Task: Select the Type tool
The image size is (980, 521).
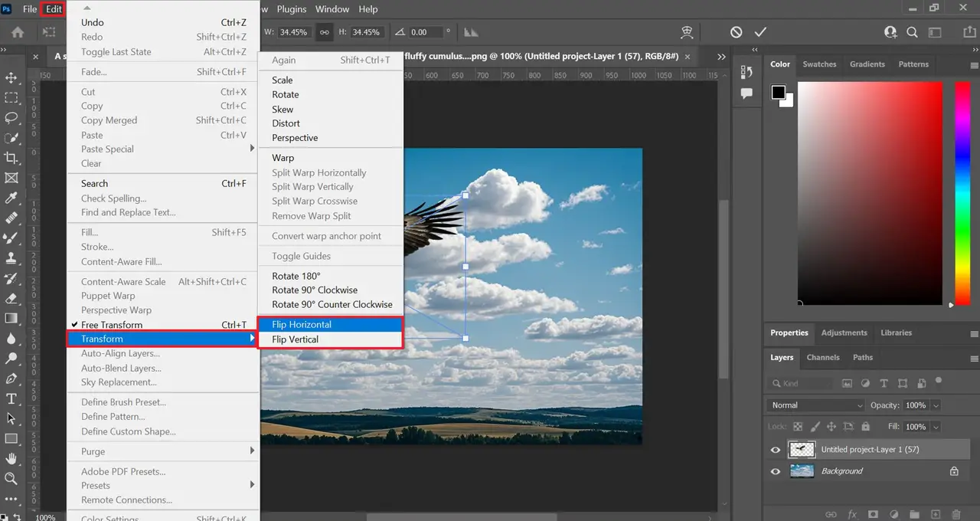Action: coord(11,398)
